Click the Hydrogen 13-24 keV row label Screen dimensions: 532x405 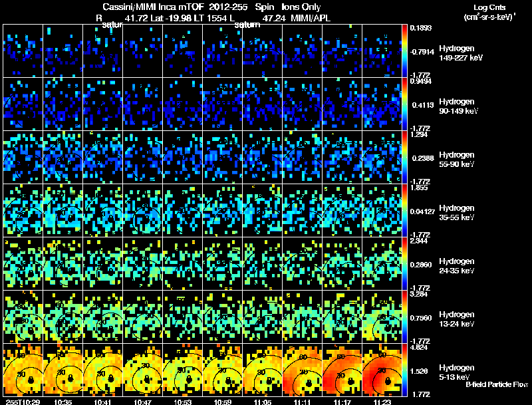pos(457,319)
